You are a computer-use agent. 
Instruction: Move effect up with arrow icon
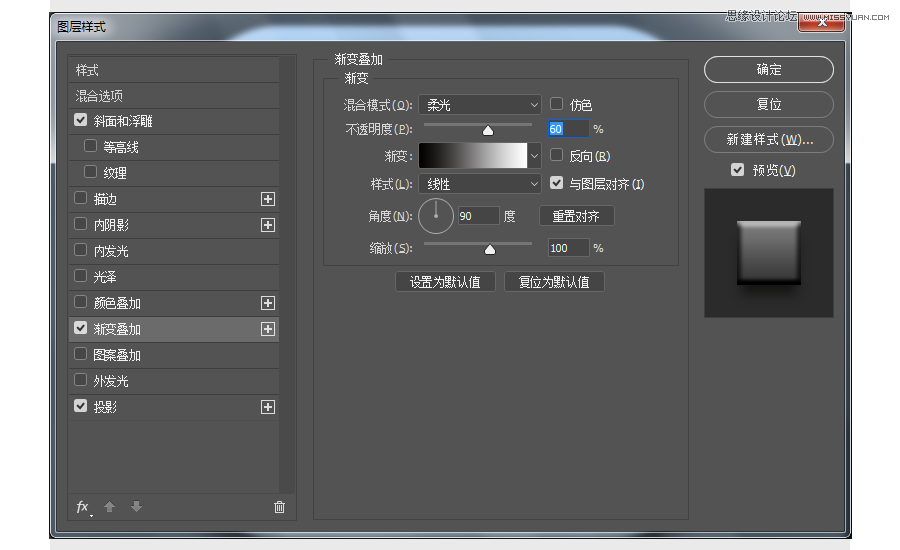point(109,506)
